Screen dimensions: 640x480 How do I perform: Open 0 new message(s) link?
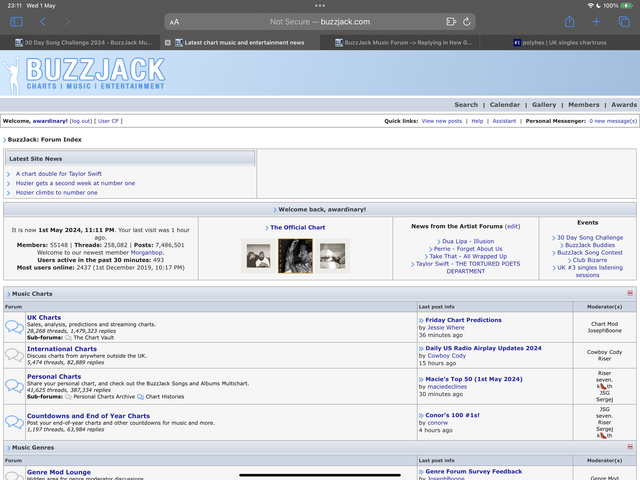[613, 121]
